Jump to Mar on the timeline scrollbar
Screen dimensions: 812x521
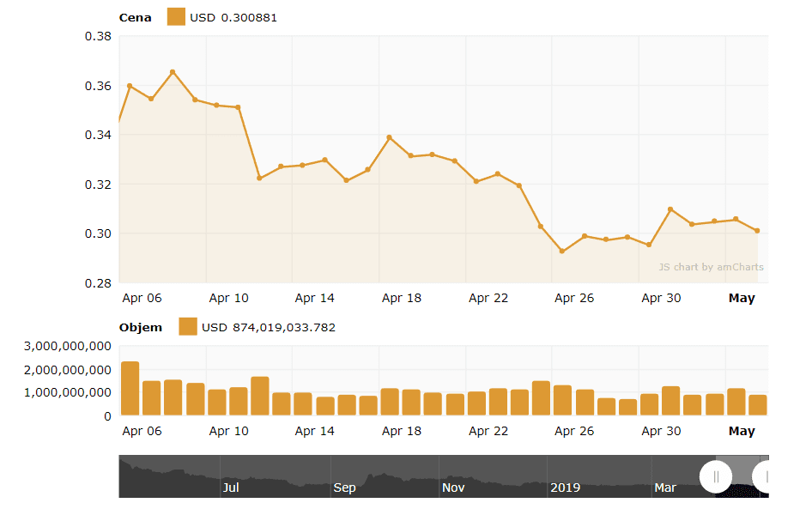tap(665, 488)
